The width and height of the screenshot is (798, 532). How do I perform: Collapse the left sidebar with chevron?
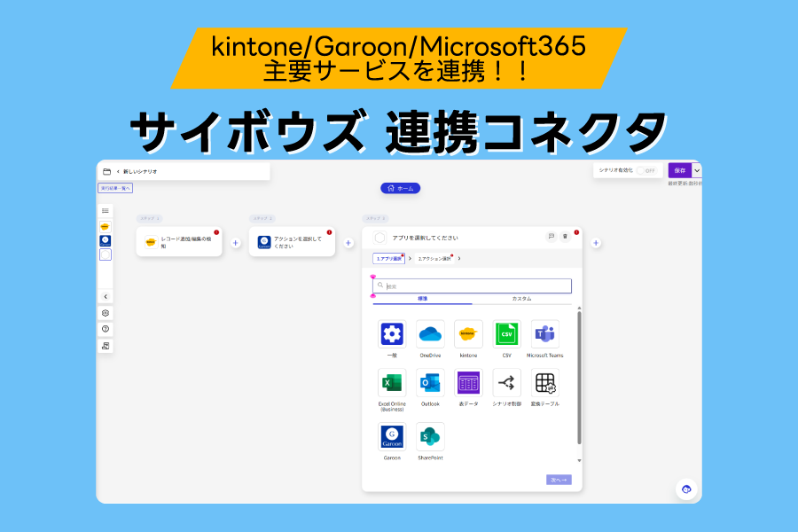pyautogui.click(x=106, y=297)
